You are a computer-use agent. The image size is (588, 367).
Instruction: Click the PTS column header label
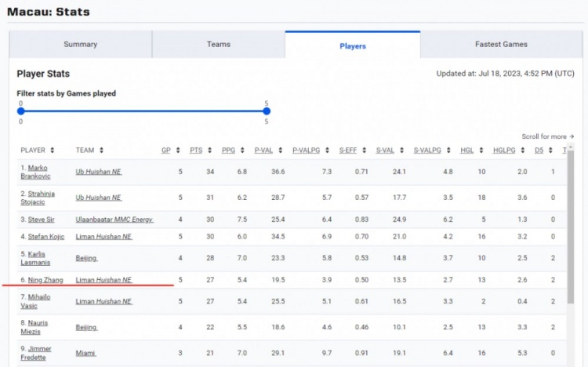click(x=196, y=150)
